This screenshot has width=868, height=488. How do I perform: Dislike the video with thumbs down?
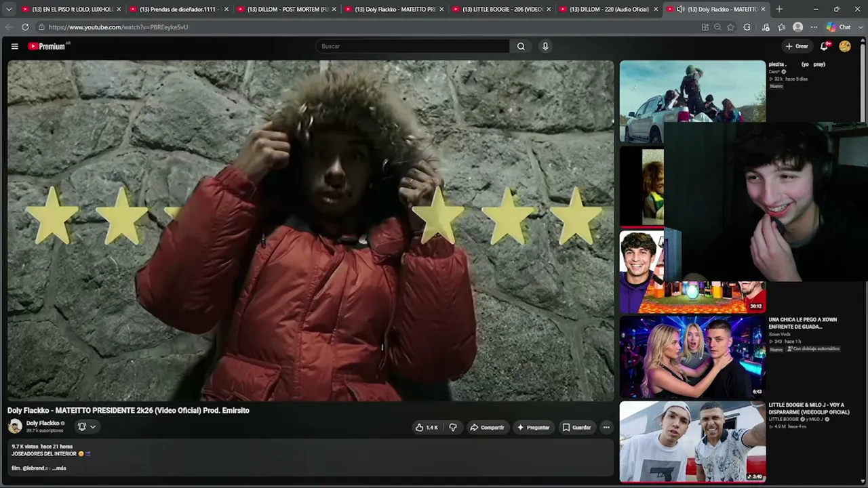coord(453,428)
